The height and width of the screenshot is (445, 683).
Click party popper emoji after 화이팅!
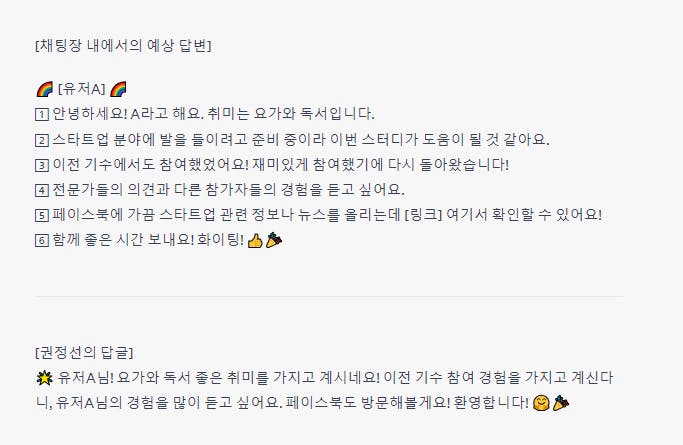tap(274, 240)
